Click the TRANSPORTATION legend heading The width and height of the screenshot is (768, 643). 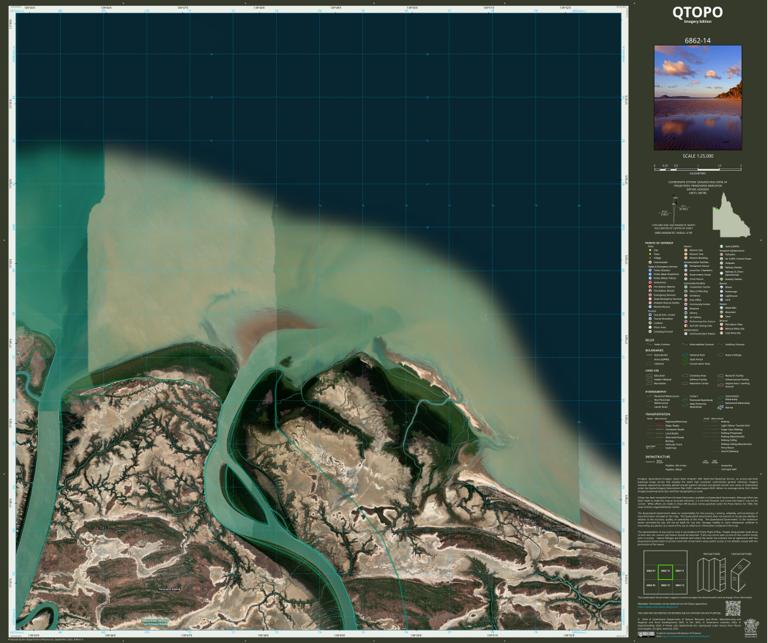click(658, 414)
